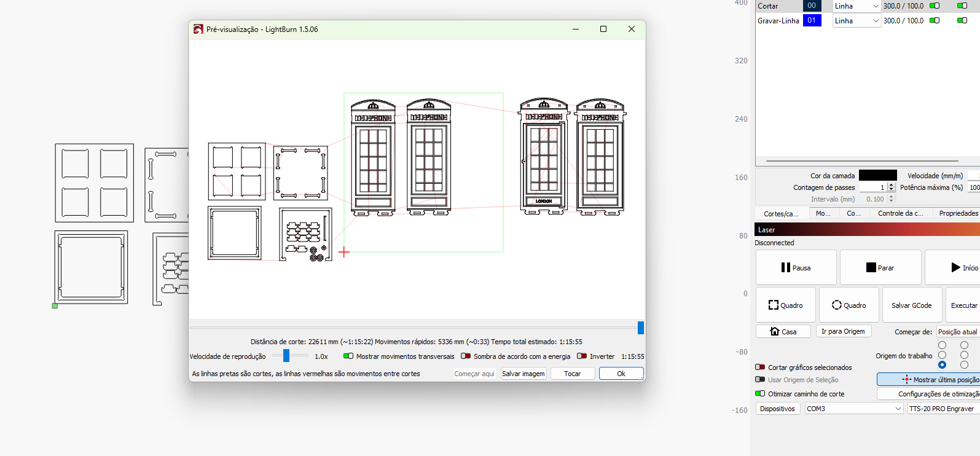Click Ok to close the preview

(x=621, y=374)
